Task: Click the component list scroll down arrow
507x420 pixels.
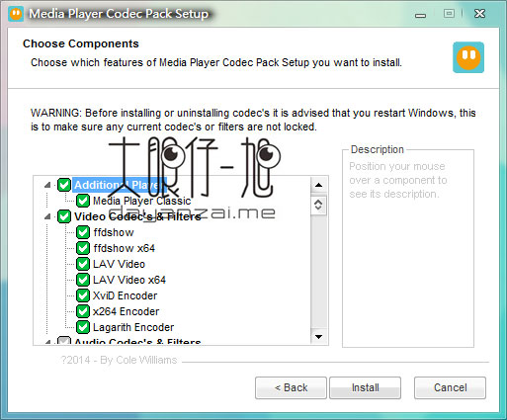Action: pos(318,337)
